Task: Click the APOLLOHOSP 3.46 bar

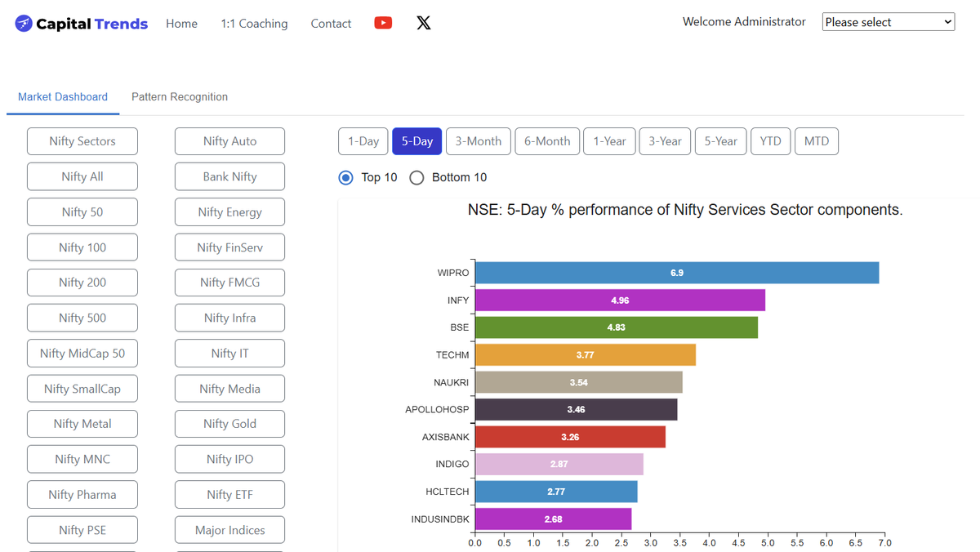Action: point(577,410)
